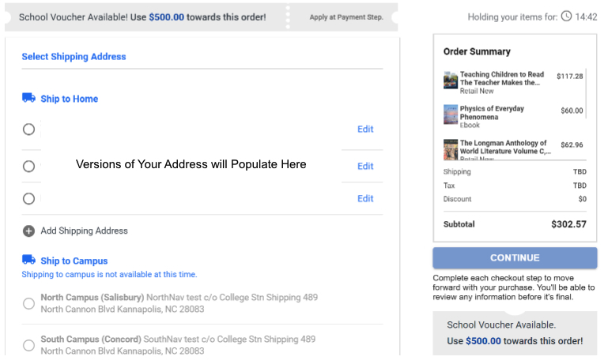604x364 pixels.
Task: Select the first home address radio button
Action: (28, 129)
